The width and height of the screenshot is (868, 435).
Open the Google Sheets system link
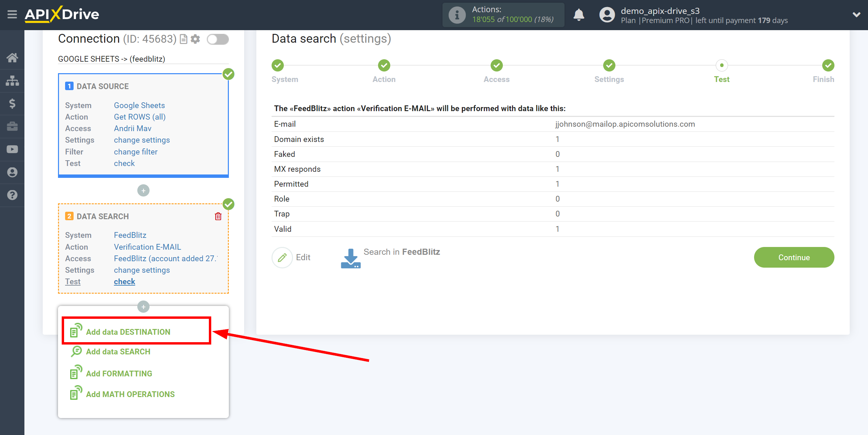[x=139, y=105]
